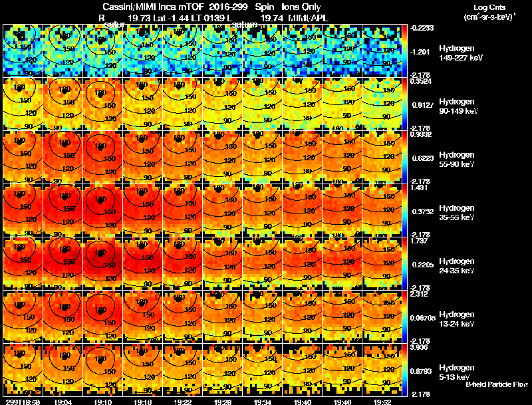The image size is (532, 405).
Task: Click the 1.431 colorbar value
Action: point(419,188)
